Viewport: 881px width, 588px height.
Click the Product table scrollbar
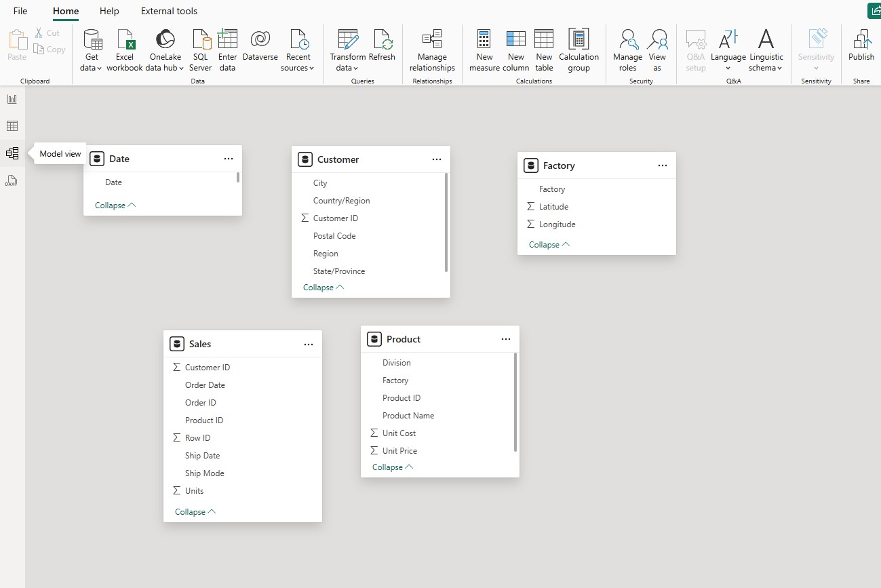click(515, 402)
